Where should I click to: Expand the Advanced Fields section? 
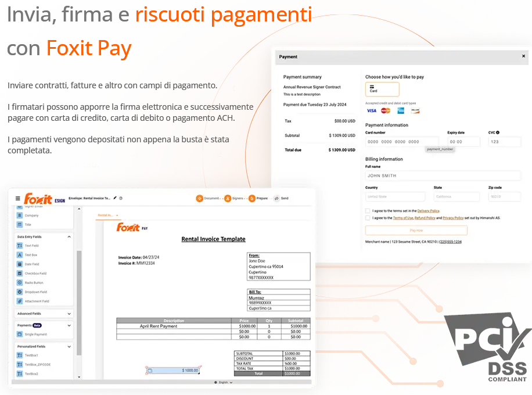pyautogui.click(x=69, y=314)
